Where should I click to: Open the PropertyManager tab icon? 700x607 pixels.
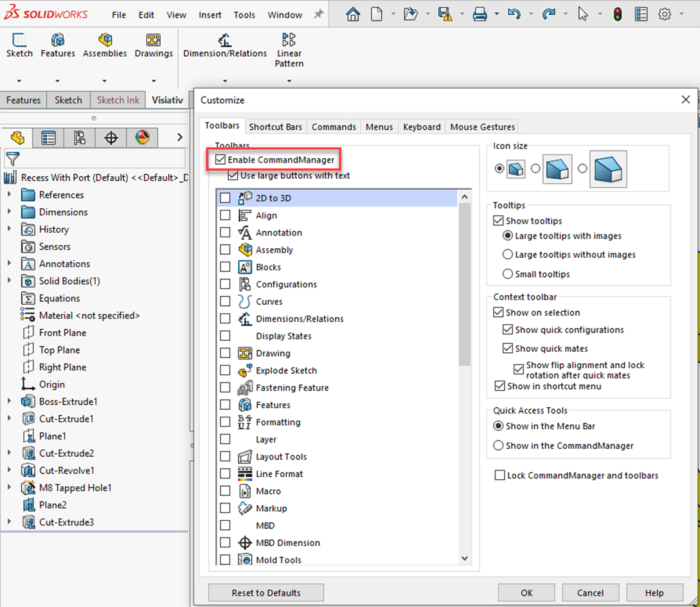[x=48, y=138]
